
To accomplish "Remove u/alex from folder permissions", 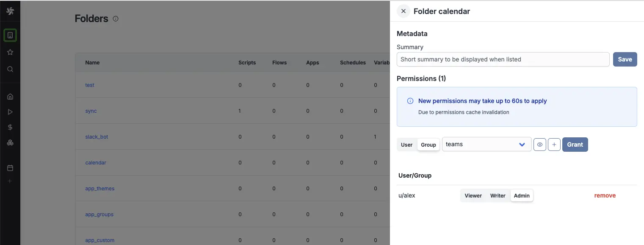I will (605, 195).
